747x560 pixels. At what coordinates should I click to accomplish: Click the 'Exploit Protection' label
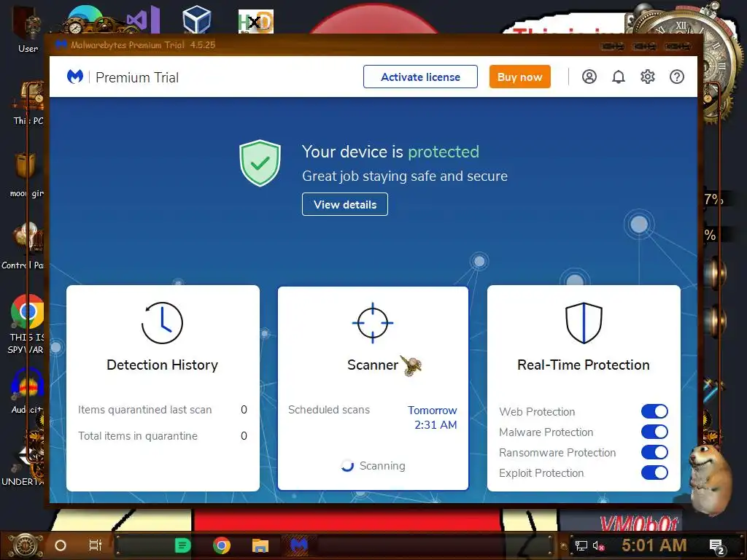[541, 472]
